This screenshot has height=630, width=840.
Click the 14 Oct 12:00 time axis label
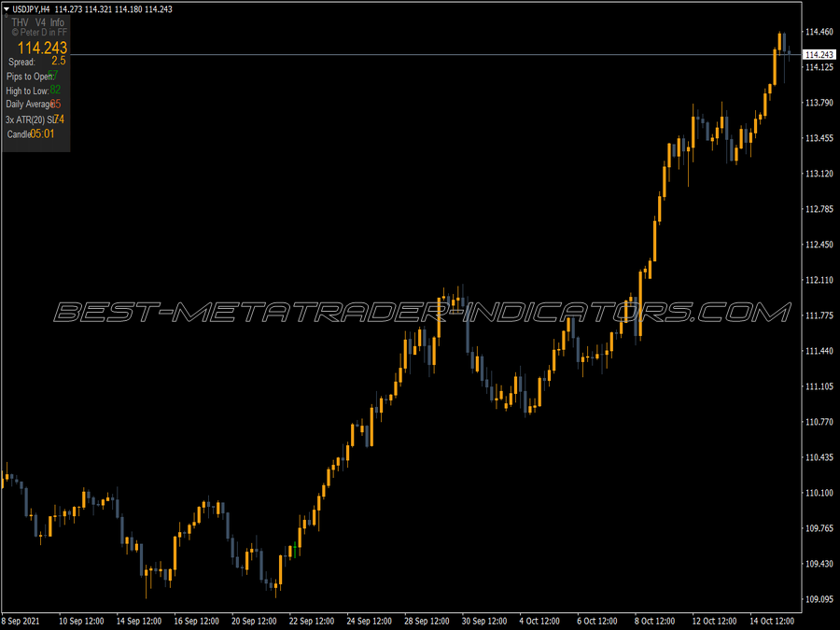(772, 621)
